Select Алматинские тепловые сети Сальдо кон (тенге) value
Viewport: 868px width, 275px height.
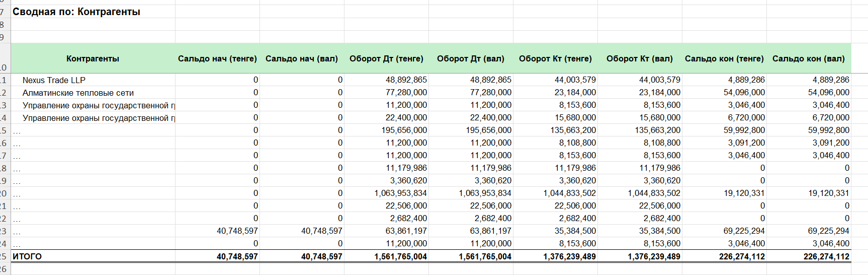(x=744, y=92)
